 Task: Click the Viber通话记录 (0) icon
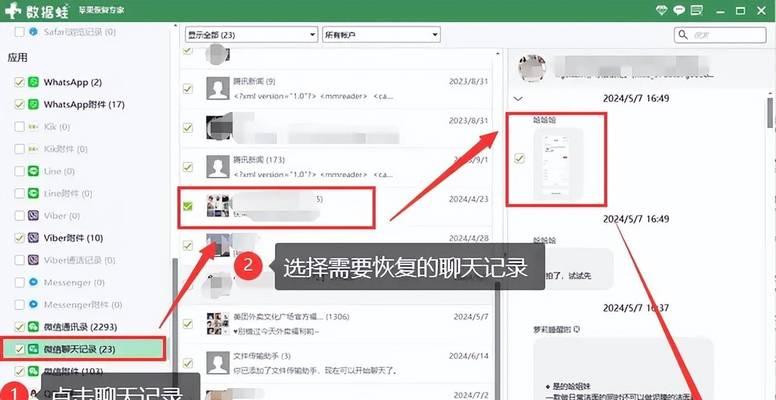tap(33, 260)
